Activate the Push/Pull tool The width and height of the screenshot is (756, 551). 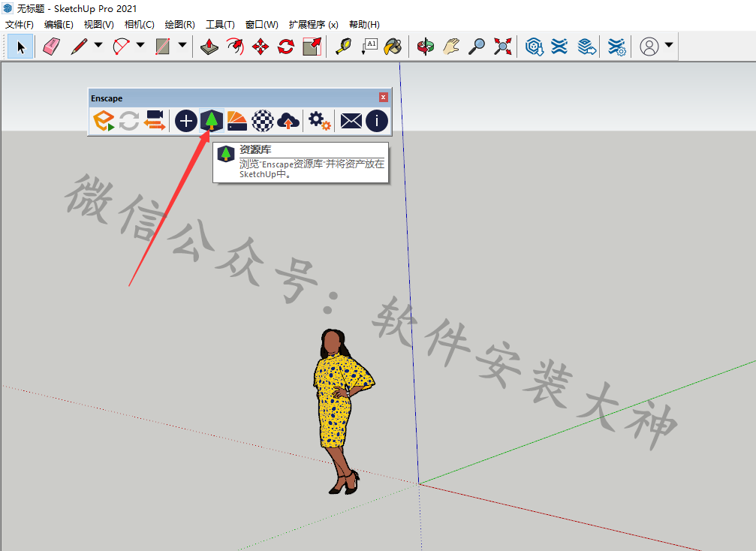click(x=209, y=47)
